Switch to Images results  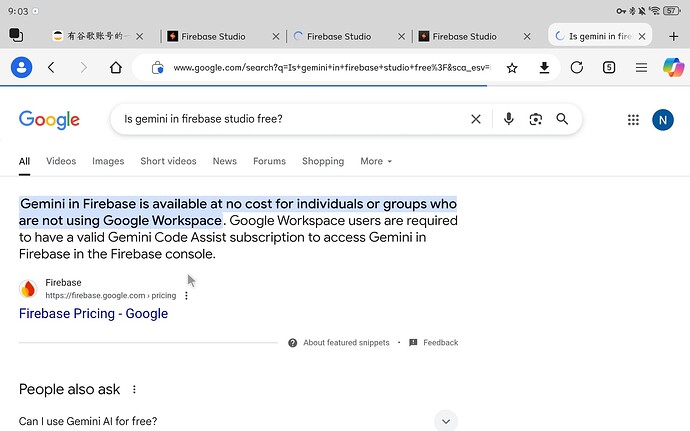[x=108, y=161]
